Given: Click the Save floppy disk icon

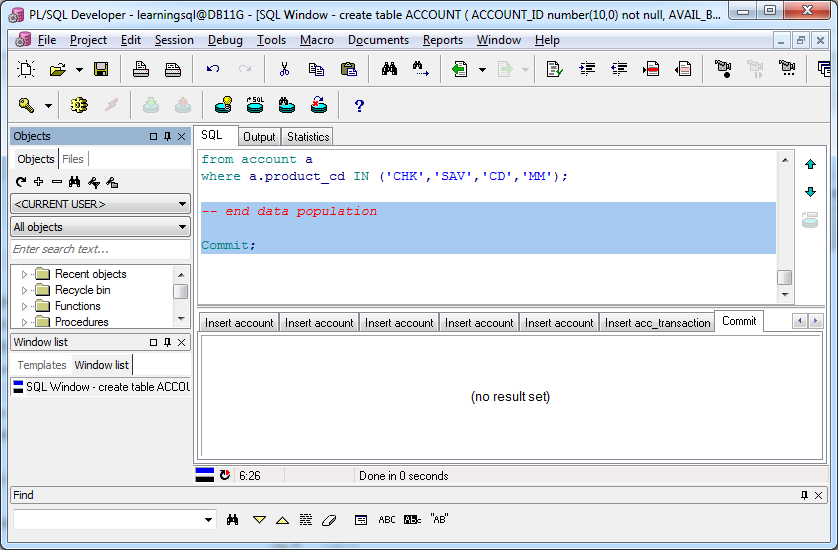Looking at the screenshot, I should [x=101, y=69].
